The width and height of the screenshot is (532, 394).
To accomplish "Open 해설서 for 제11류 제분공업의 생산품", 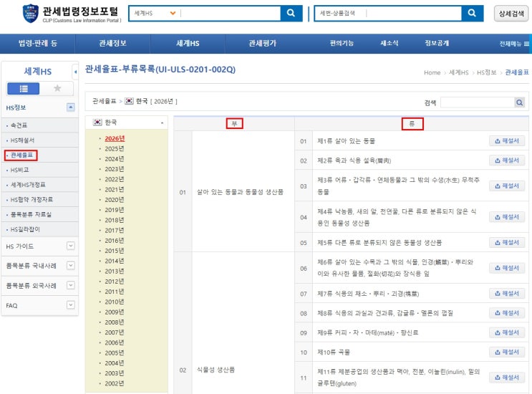I will pos(507,378).
